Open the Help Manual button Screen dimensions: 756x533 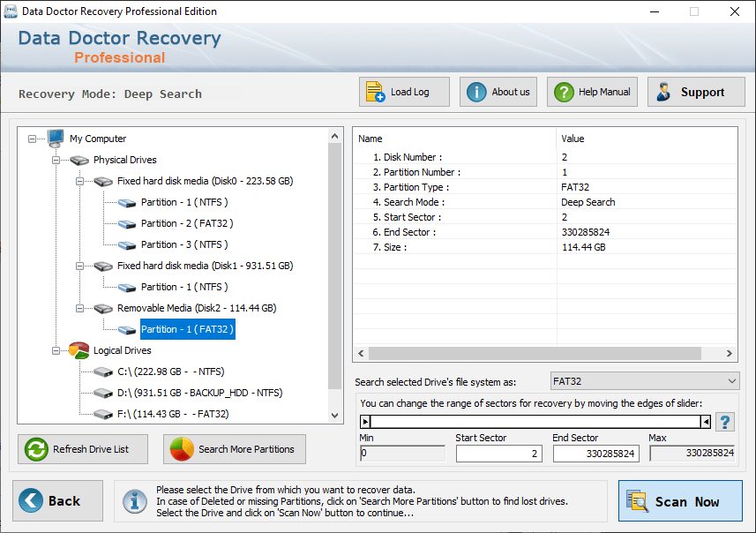(x=592, y=92)
